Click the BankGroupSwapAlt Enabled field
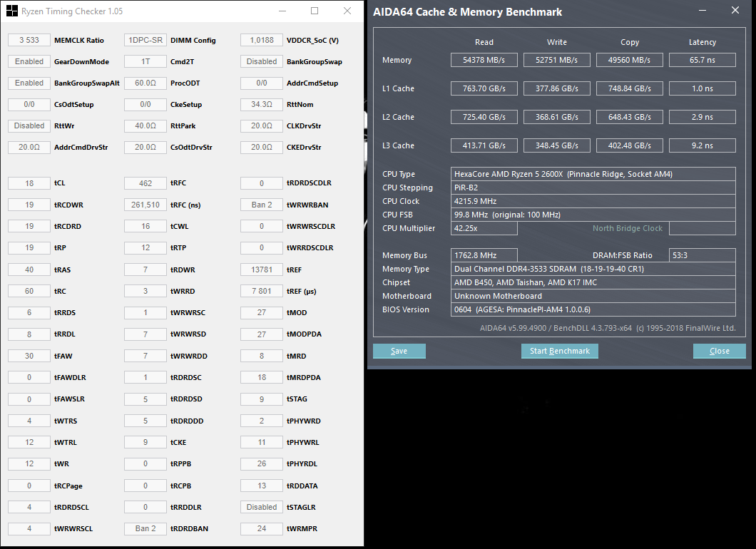The width and height of the screenshot is (756, 549). click(29, 83)
